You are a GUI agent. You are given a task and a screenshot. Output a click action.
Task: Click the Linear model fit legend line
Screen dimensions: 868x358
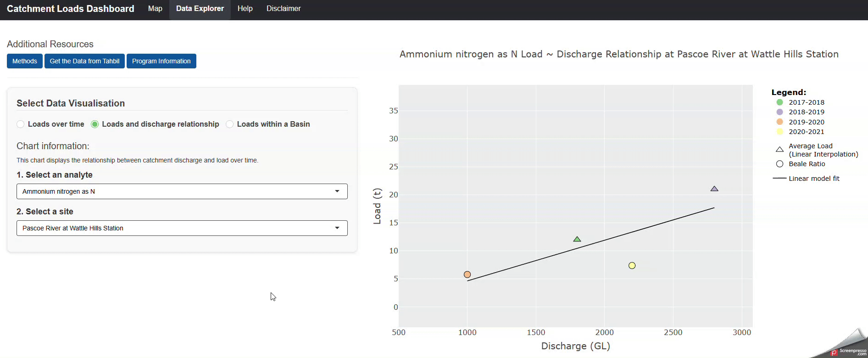click(779, 179)
